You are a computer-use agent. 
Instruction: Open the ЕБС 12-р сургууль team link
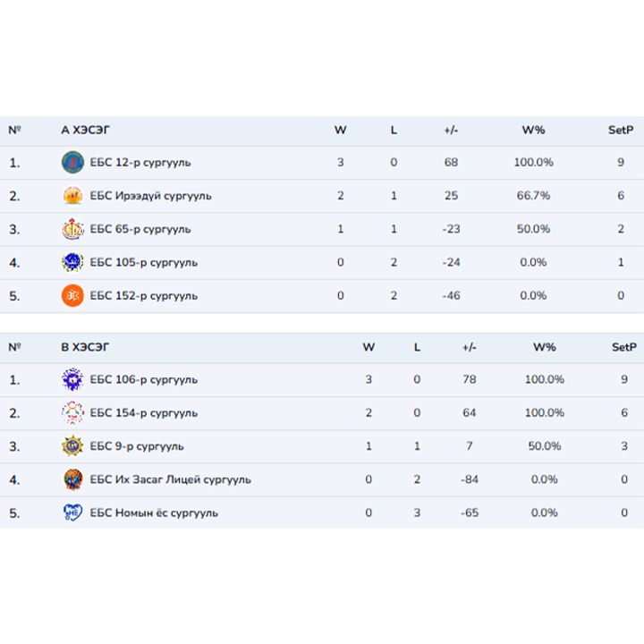(x=140, y=163)
